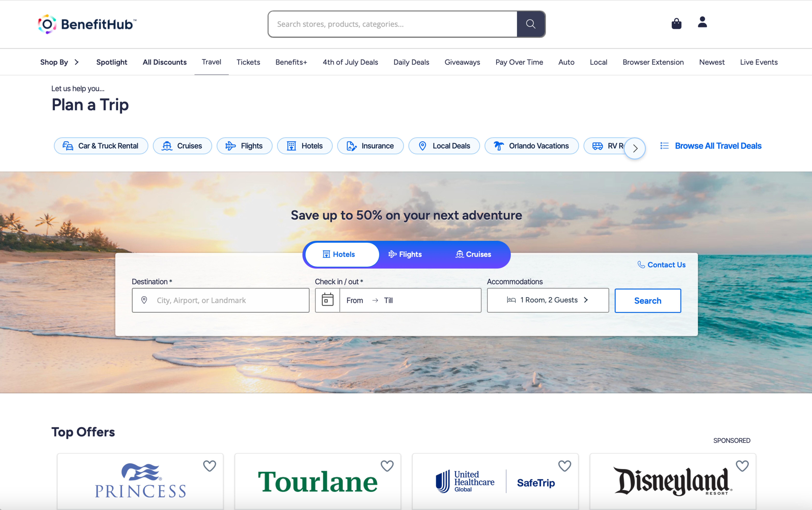
Task: Favorite the Princess offer heart
Action: (x=209, y=466)
